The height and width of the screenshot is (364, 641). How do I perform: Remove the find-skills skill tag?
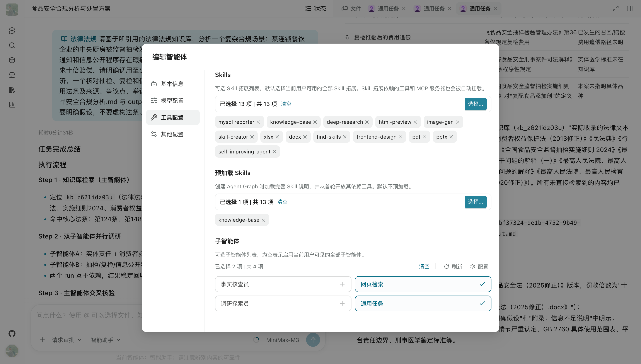[x=345, y=137]
